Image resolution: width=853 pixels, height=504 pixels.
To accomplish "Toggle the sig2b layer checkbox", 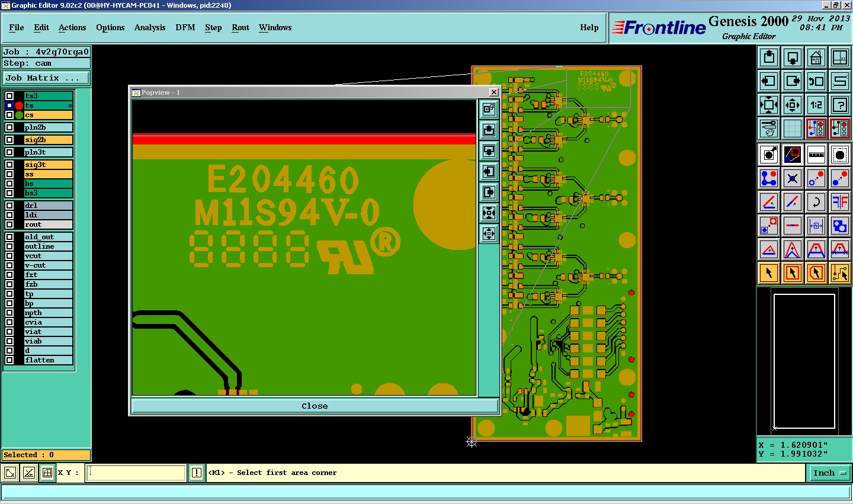I will pyautogui.click(x=9, y=140).
